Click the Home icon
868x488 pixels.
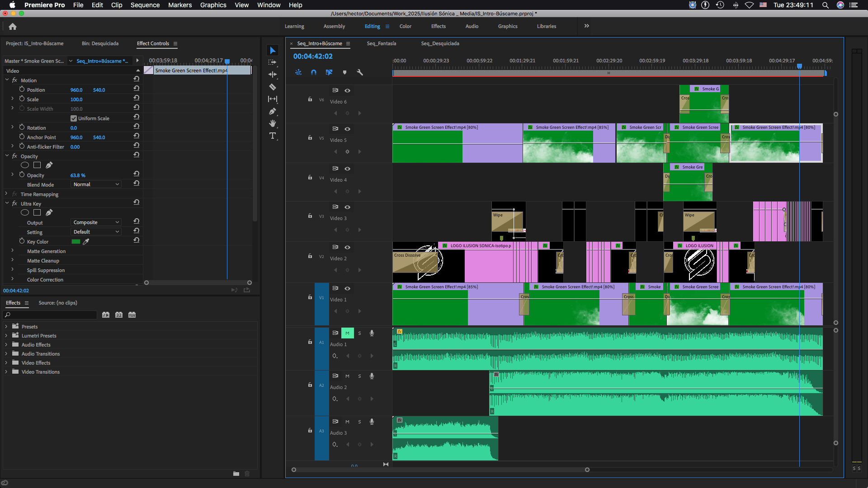coord(13,26)
